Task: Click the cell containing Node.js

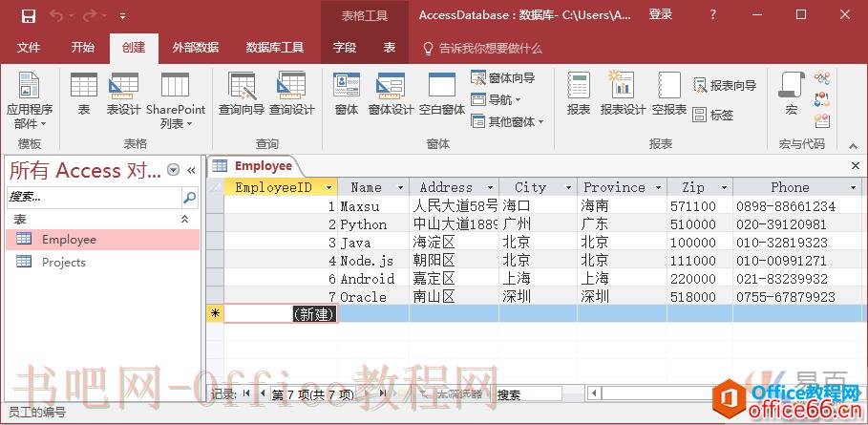Action: pos(373,260)
